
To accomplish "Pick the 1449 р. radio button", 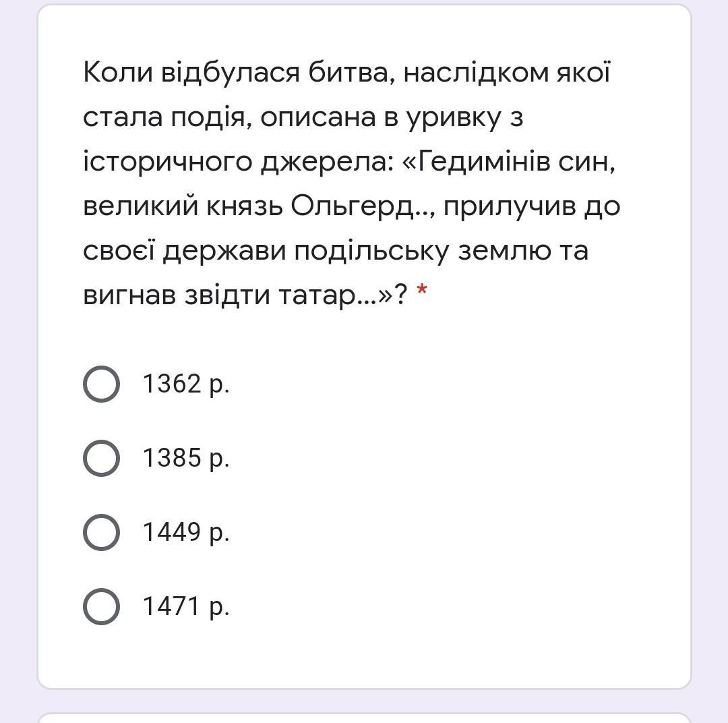I will (x=101, y=533).
